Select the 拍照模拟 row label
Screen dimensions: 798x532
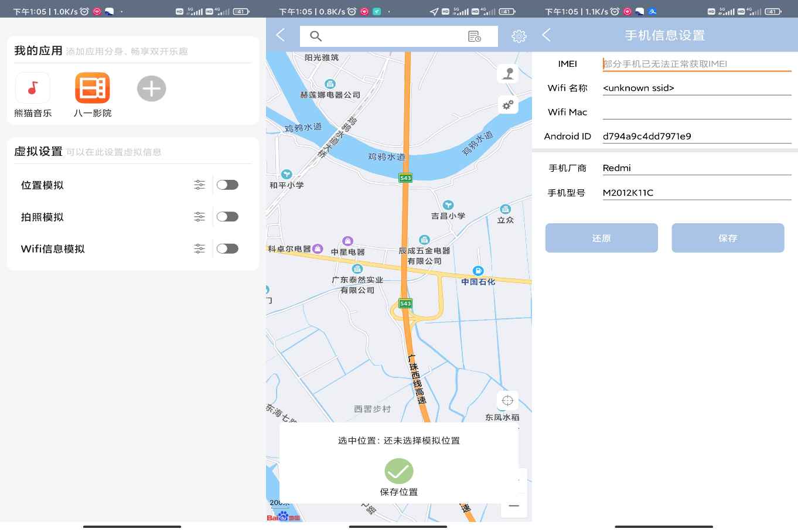pos(42,217)
